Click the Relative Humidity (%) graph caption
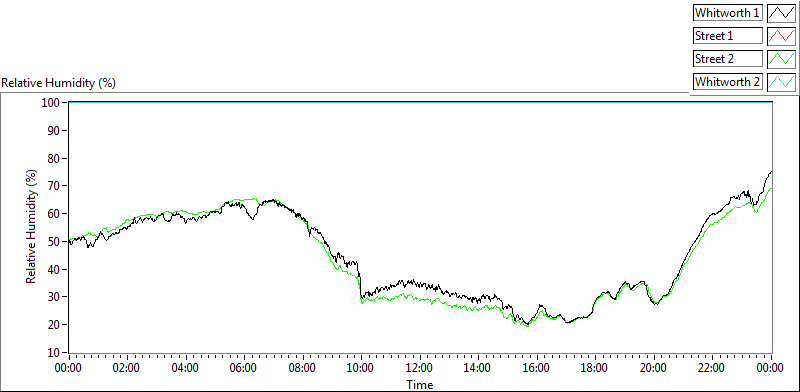 pos(59,83)
